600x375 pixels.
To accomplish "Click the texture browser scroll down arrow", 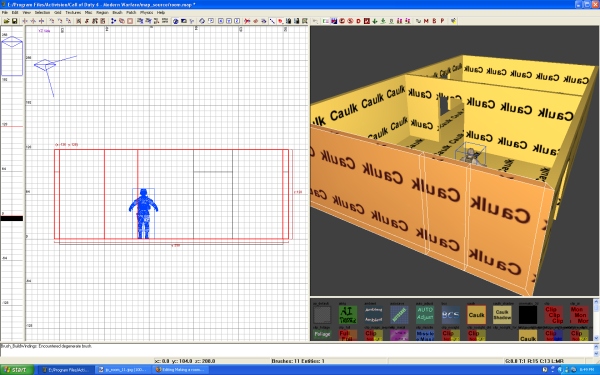I will pyautogui.click(x=596, y=338).
